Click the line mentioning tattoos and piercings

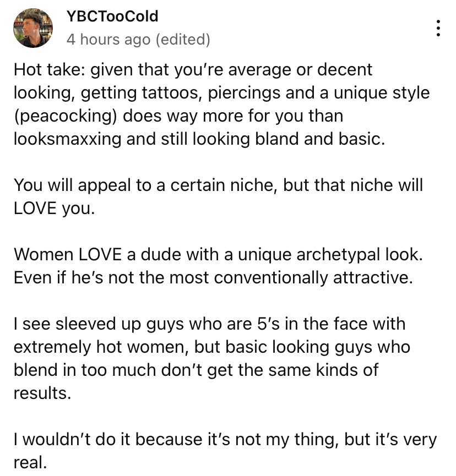[x=221, y=93]
